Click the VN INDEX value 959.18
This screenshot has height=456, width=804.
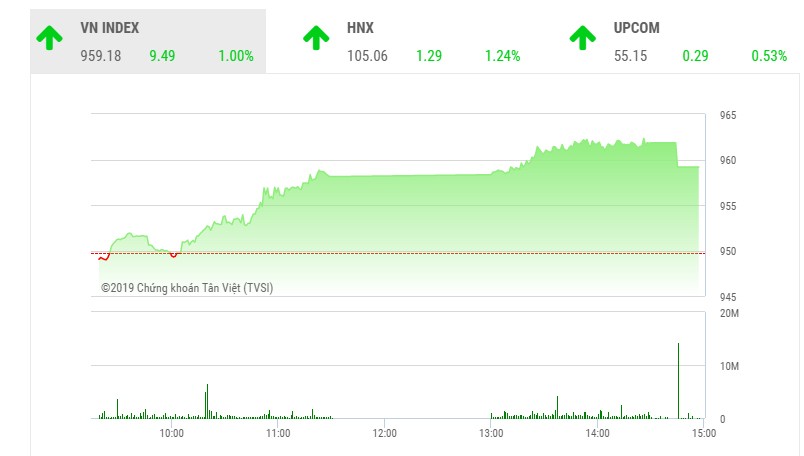tap(101, 56)
